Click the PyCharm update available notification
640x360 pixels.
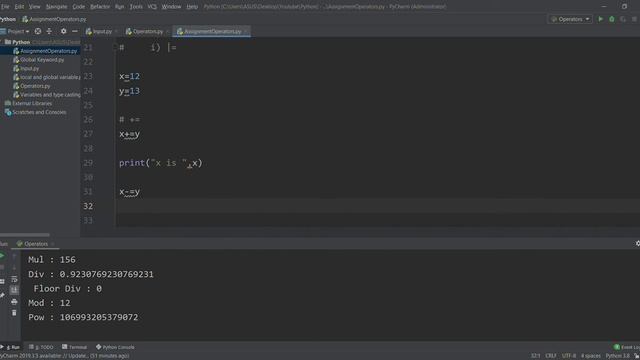[x=64, y=356]
